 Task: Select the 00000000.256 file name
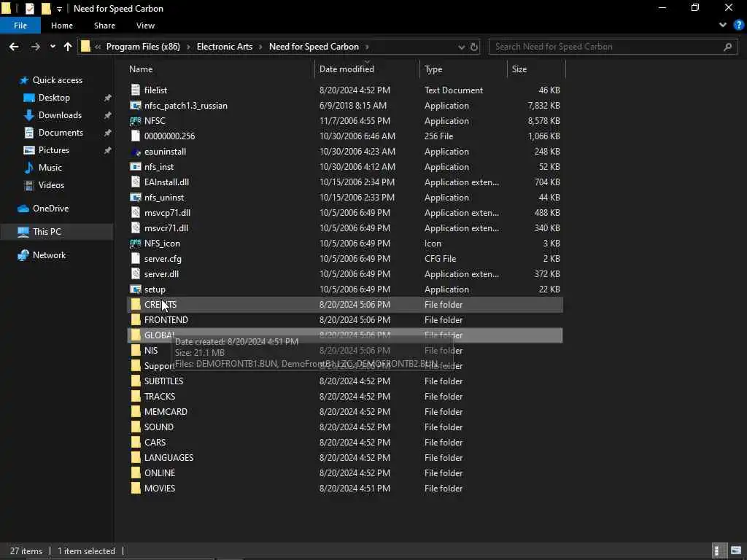pos(169,136)
